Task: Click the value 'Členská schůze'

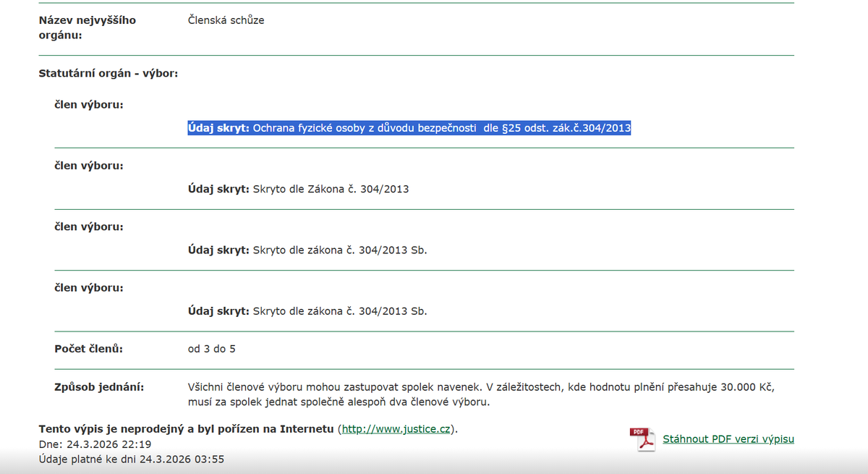Action: [x=226, y=20]
